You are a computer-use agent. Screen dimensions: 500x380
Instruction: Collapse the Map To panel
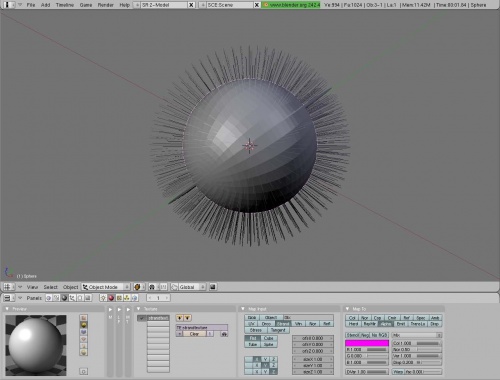(347, 309)
